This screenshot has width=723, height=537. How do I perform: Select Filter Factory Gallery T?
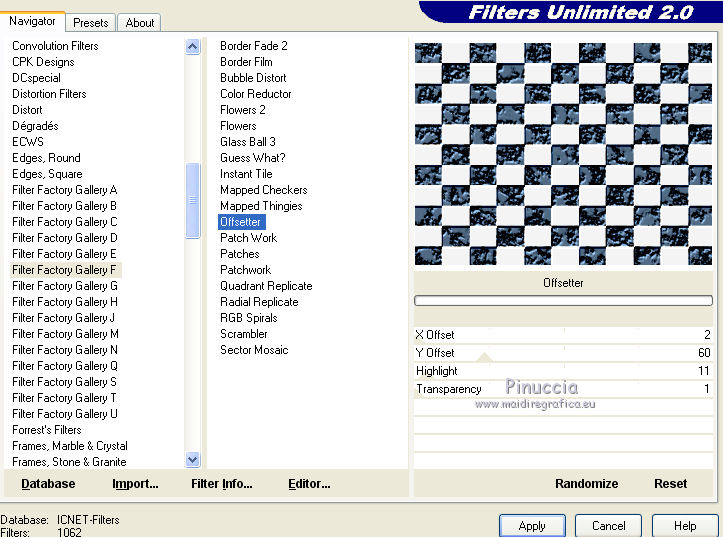(x=65, y=398)
